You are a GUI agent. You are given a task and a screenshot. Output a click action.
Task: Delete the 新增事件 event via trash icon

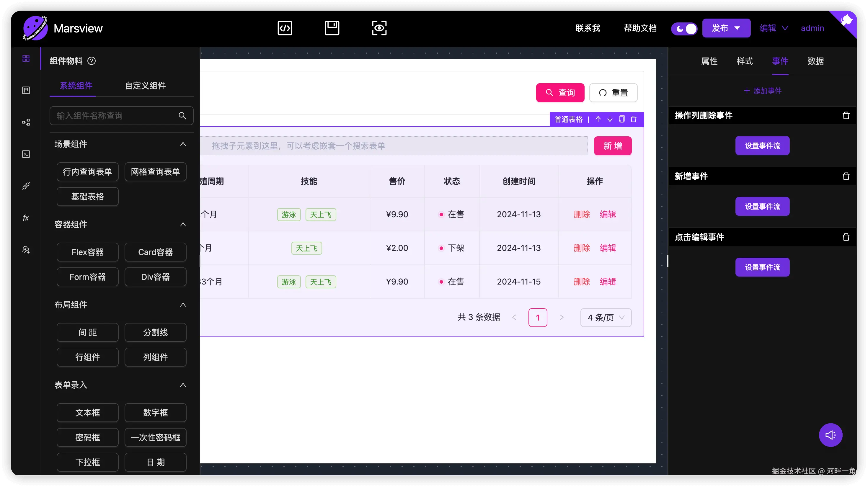[846, 176]
